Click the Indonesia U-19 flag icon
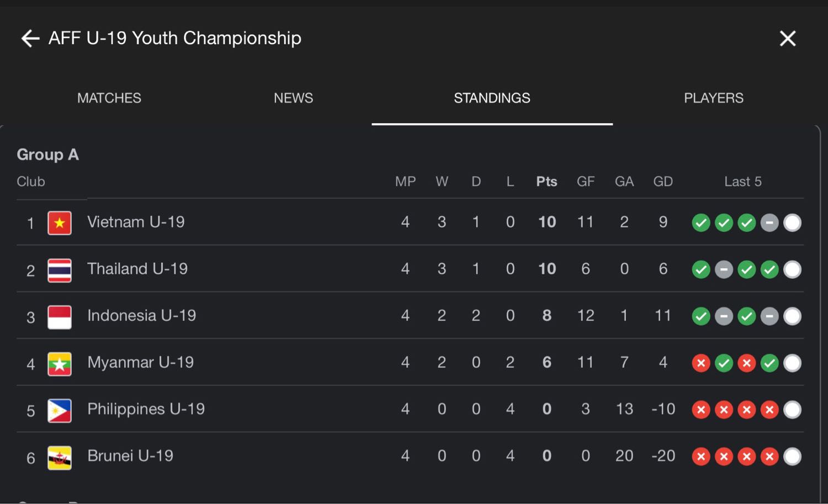828x504 pixels. click(60, 317)
